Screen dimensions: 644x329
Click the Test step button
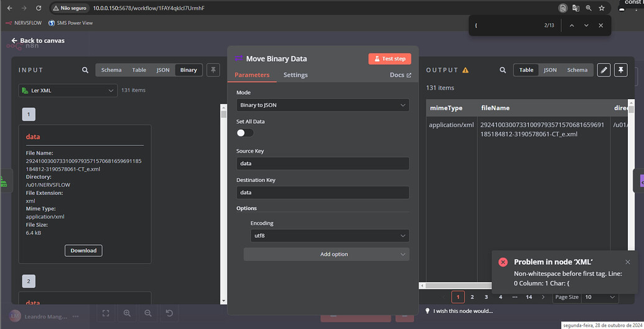point(390,59)
